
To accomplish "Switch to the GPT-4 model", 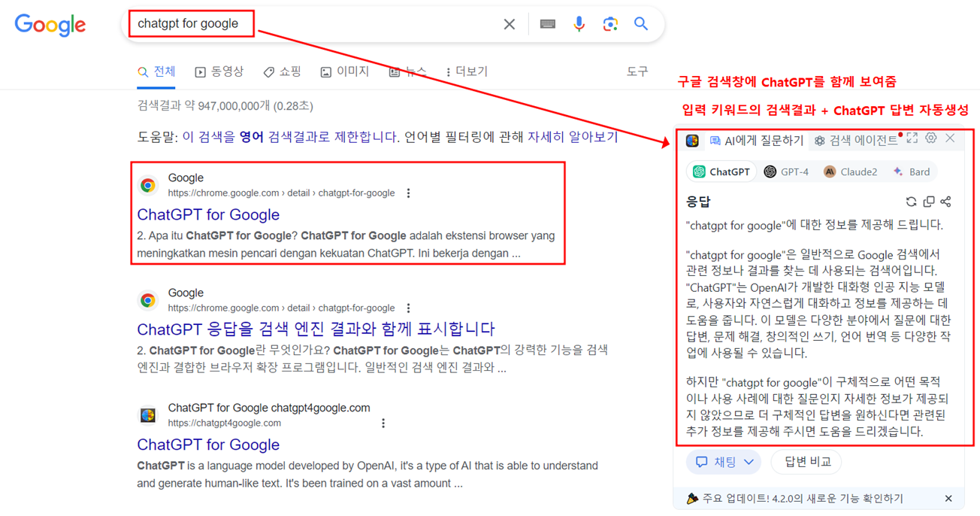I will pyautogui.click(x=786, y=171).
